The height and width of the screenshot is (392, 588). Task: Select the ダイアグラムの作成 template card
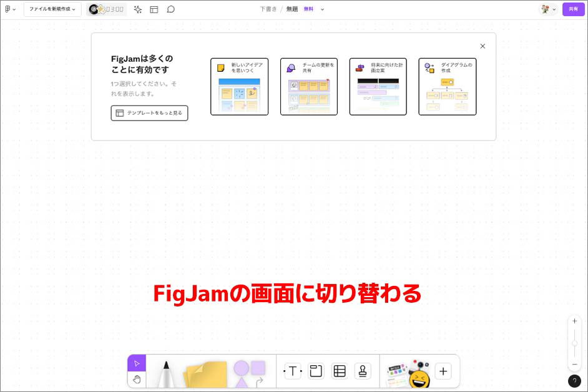447,86
